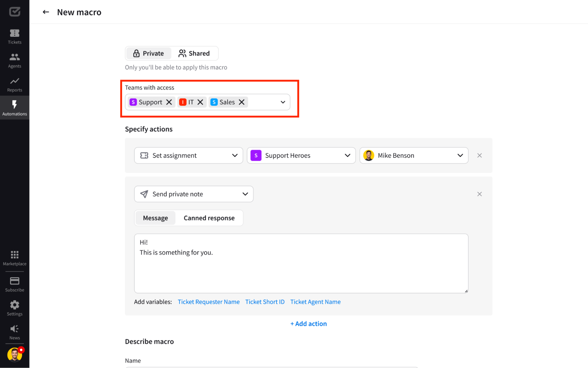Viewport: 588px width, 368px height.
Task: Click the Describe macro heading
Action: click(149, 342)
